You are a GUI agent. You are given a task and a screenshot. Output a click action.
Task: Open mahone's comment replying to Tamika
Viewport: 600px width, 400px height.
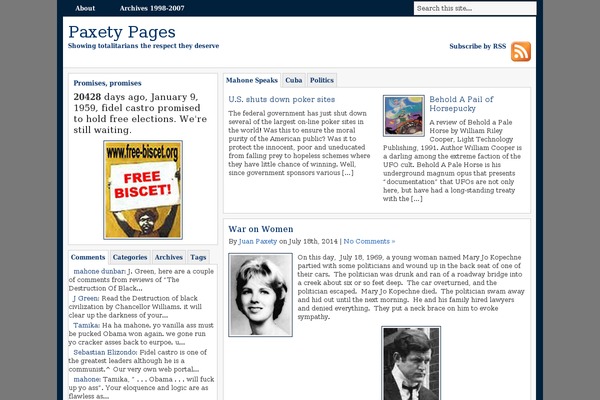click(x=87, y=380)
